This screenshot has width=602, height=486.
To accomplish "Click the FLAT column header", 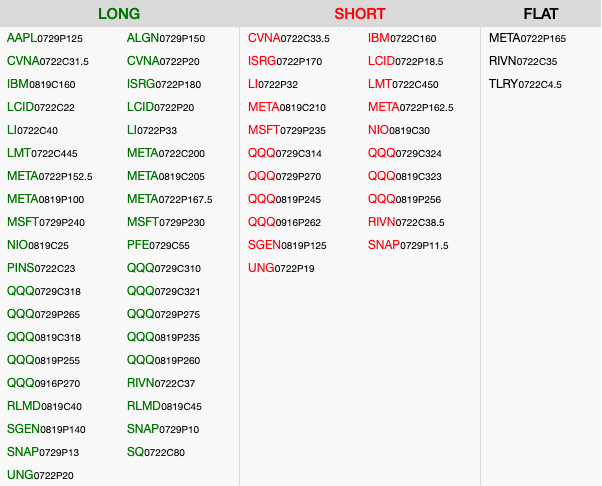I will 541,14.
